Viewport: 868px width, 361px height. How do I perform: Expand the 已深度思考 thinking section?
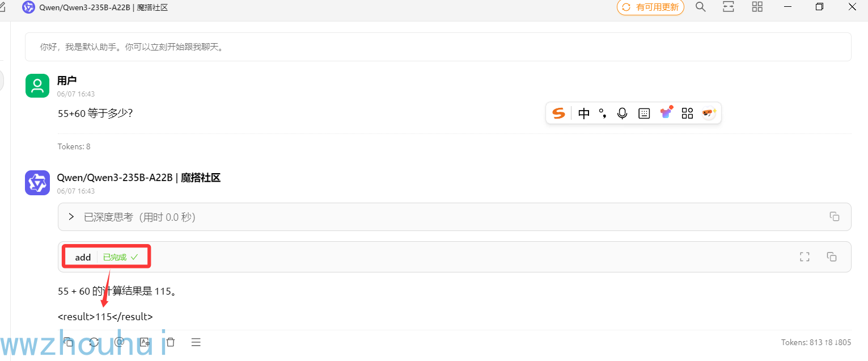point(70,217)
